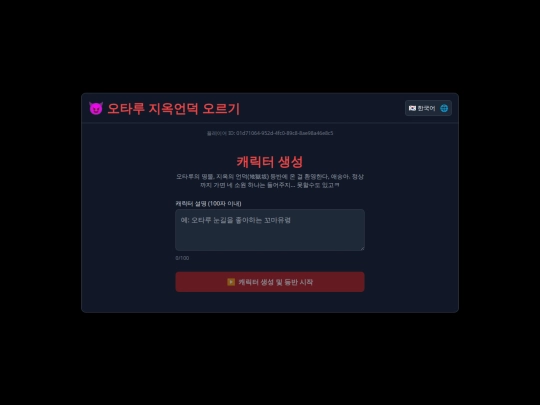Click the player ID UUID value
This screenshot has width=540, height=405.
284,133
